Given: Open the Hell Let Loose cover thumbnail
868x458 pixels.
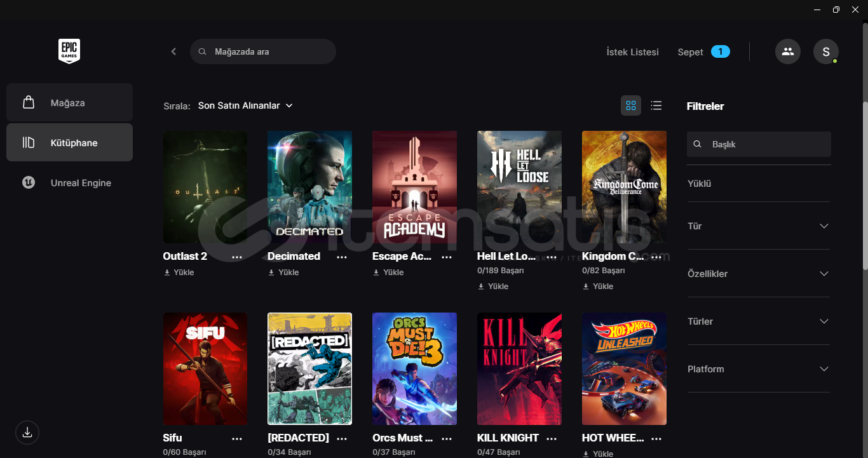Looking at the screenshot, I should point(519,187).
